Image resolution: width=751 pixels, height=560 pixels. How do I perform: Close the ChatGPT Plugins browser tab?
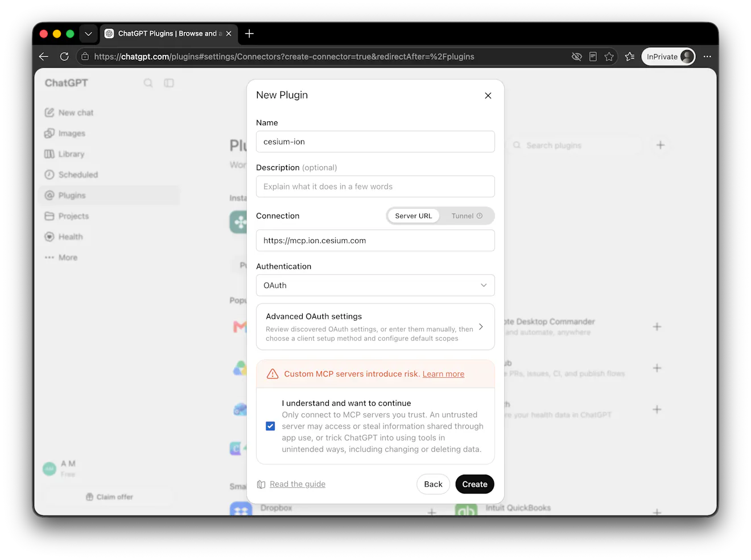pos(229,34)
